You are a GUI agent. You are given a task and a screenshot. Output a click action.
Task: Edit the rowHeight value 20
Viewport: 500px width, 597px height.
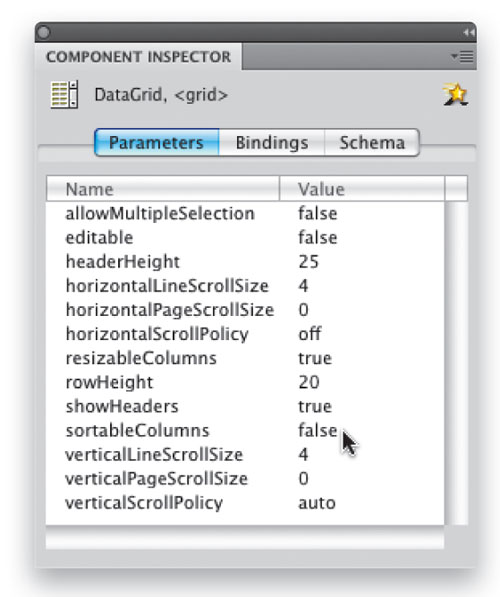(309, 382)
